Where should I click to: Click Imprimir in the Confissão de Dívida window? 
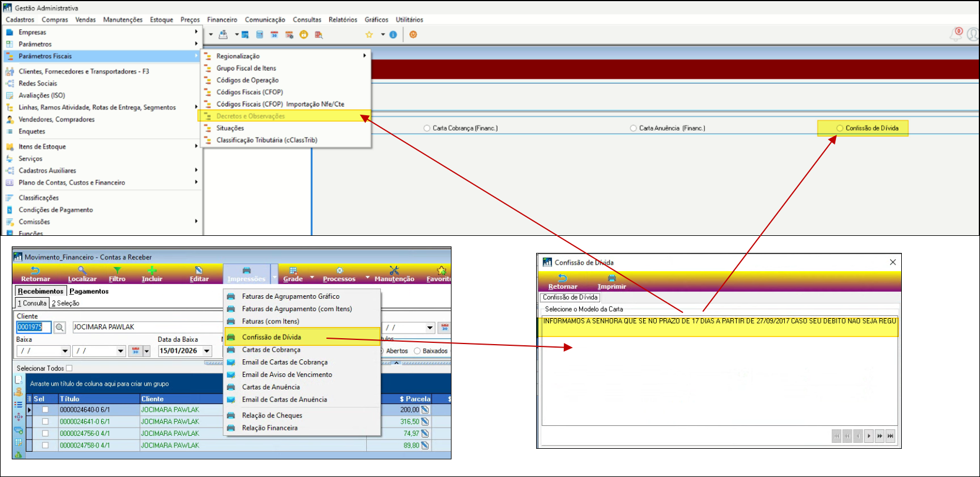(611, 282)
